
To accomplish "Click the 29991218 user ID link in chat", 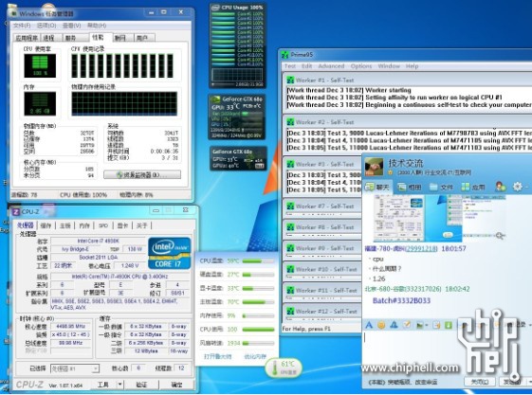I will tap(421, 249).
